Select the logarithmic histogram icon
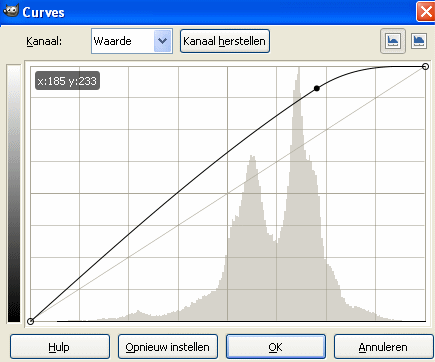Image resolution: width=435 pixels, height=362 pixels. pyautogui.click(x=419, y=41)
